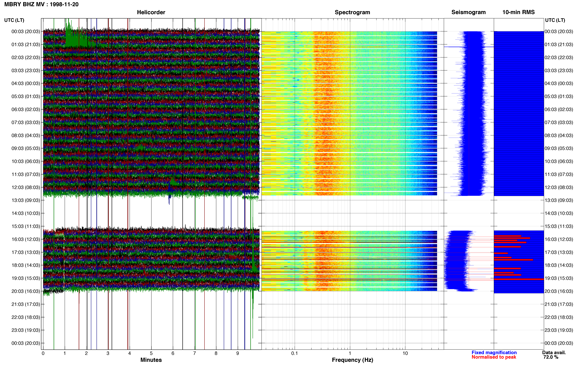
Task: Click the 'Fixed magnification' legend text
Action: click(x=494, y=352)
